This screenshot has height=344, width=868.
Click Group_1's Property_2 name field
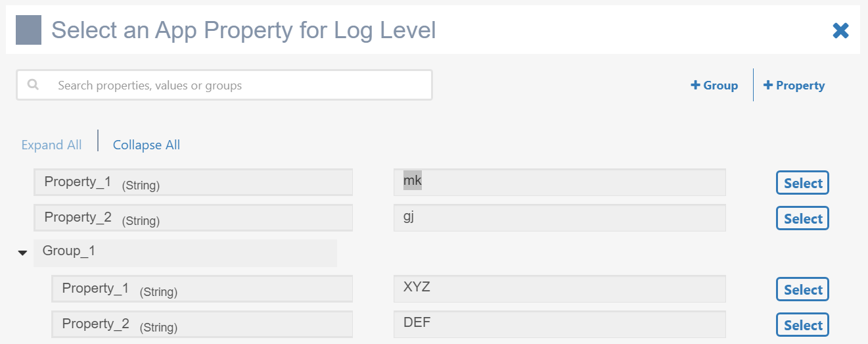click(202, 324)
